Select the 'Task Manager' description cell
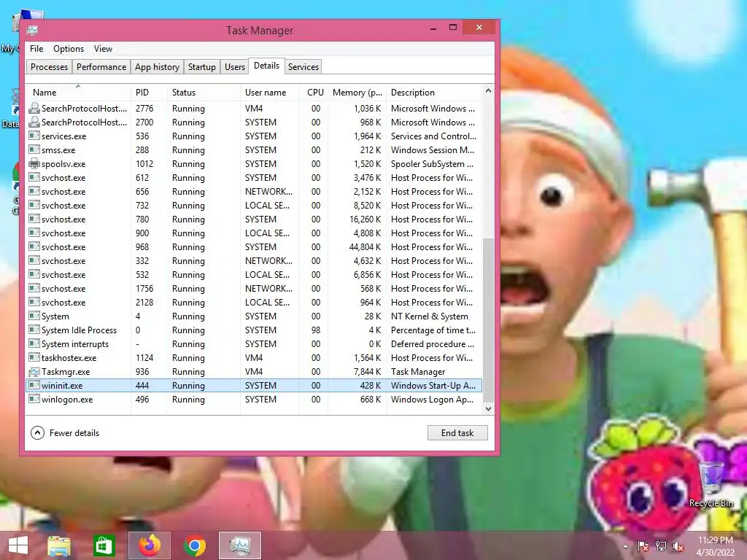The width and height of the screenshot is (747, 560). tap(418, 371)
